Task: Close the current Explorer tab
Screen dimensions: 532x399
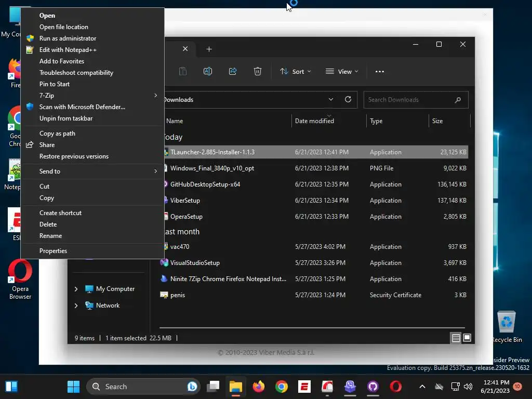Action: (185, 49)
